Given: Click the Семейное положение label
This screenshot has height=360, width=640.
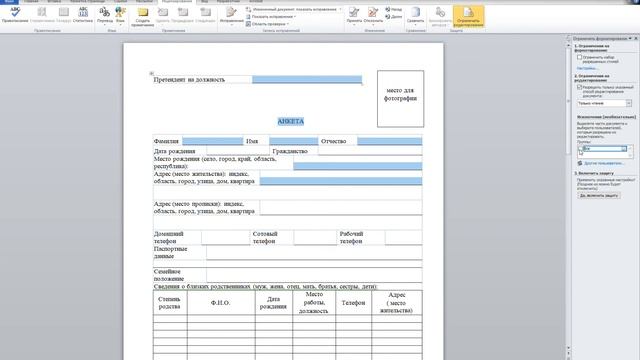Looking at the screenshot, I should point(169,275).
